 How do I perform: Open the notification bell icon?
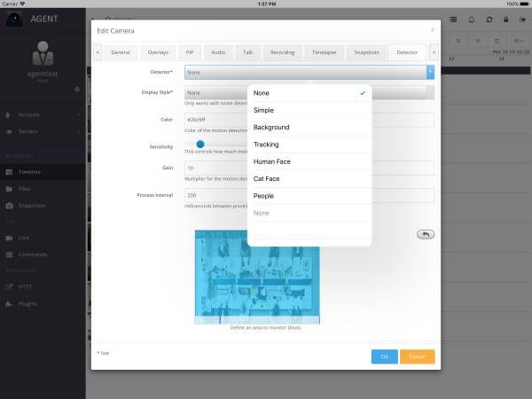click(472, 20)
